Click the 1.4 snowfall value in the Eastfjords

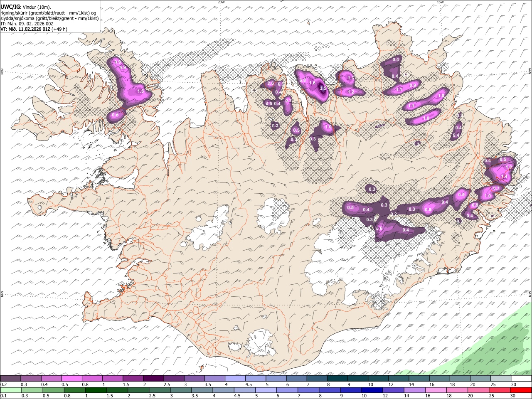click(x=504, y=177)
